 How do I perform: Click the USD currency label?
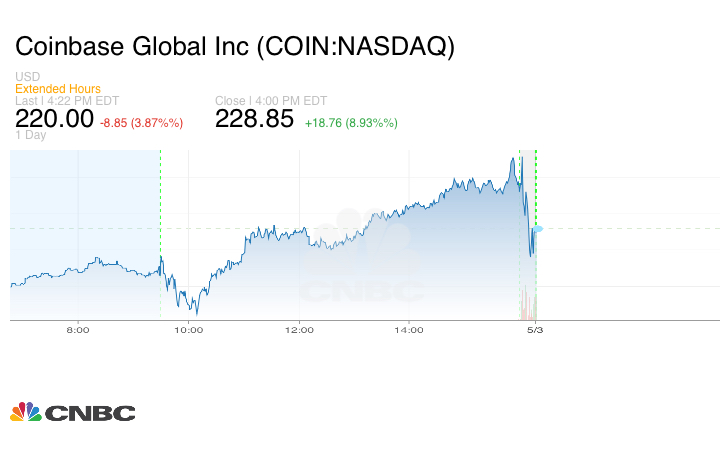click(x=27, y=77)
